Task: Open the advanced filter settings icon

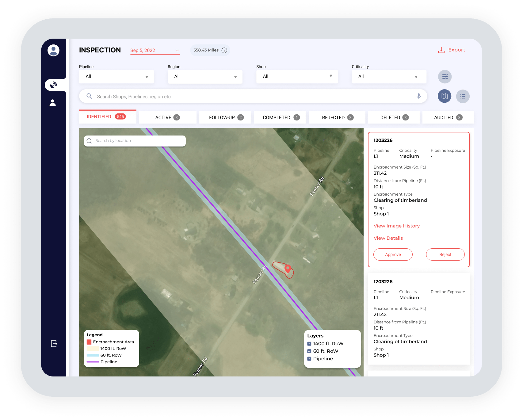Action: (445, 77)
